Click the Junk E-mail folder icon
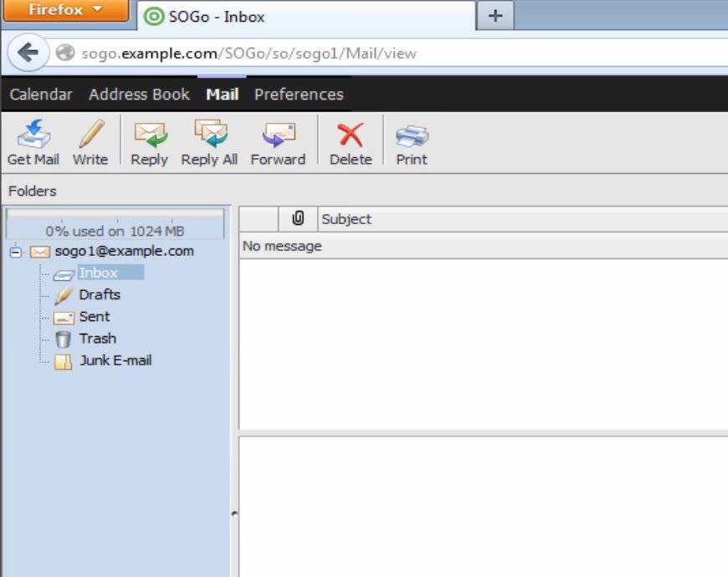 63,362
